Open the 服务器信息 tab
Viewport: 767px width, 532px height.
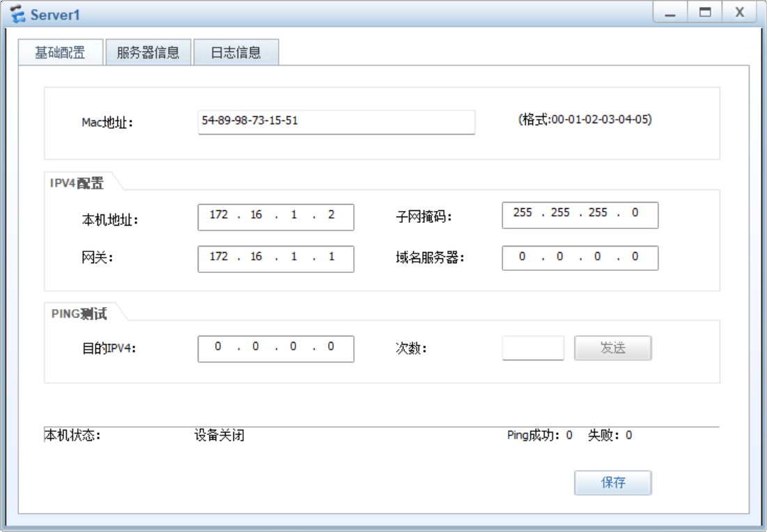pyautogui.click(x=148, y=52)
